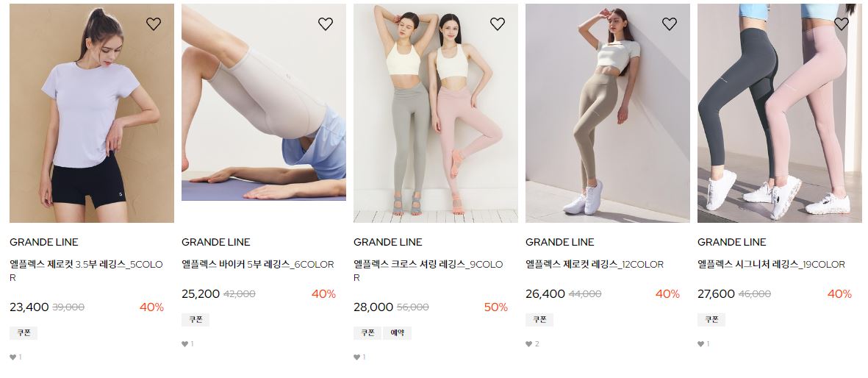Open 엘플렉스 시그니처 레깅스_19COLOR product link
Image resolution: width=868 pixels, height=378 pixels.
[x=771, y=264]
